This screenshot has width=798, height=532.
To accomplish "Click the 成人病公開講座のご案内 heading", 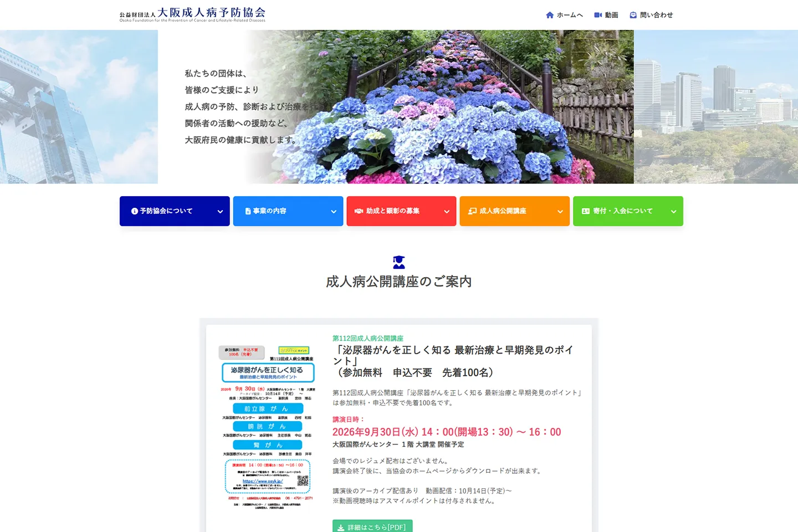I will [399, 282].
